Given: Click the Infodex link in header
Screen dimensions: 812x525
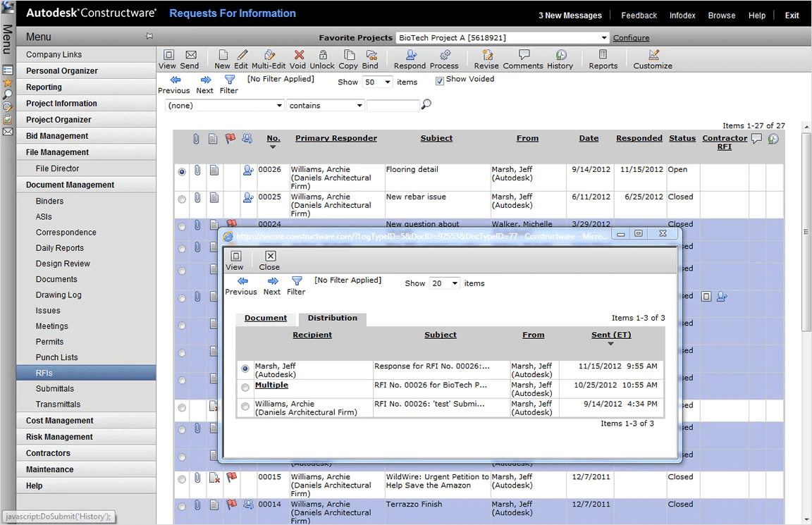Looking at the screenshot, I should 682,16.
